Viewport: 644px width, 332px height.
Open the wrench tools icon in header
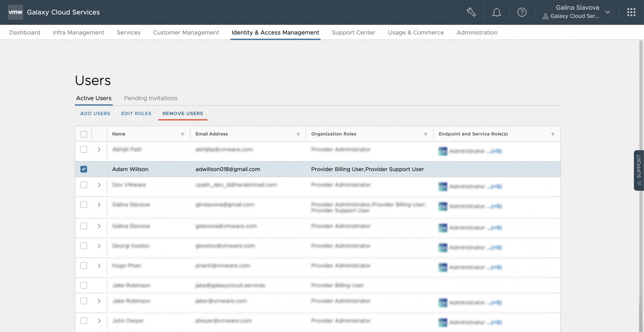tap(471, 12)
